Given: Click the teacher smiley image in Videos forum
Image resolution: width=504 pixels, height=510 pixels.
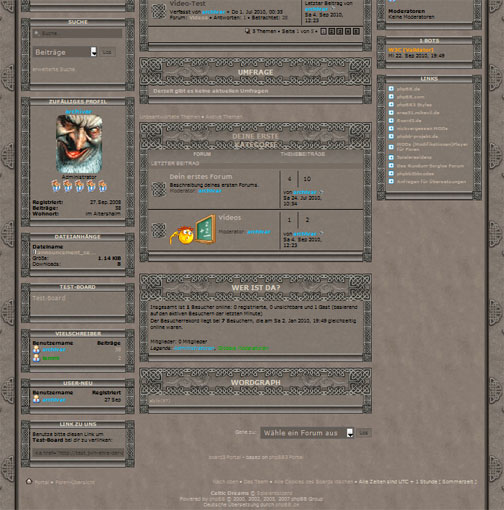Looking at the screenshot, I should (x=192, y=230).
